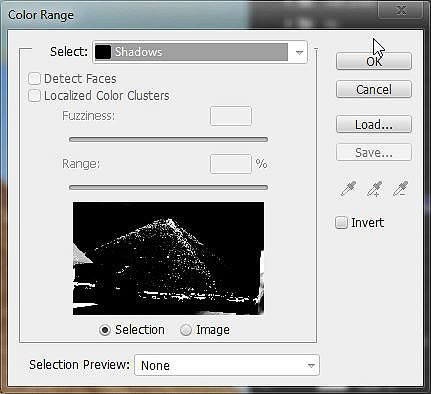Click the Cancel button
Image resolution: width=431 pixels, height=394 pixels.
point(374,89)
